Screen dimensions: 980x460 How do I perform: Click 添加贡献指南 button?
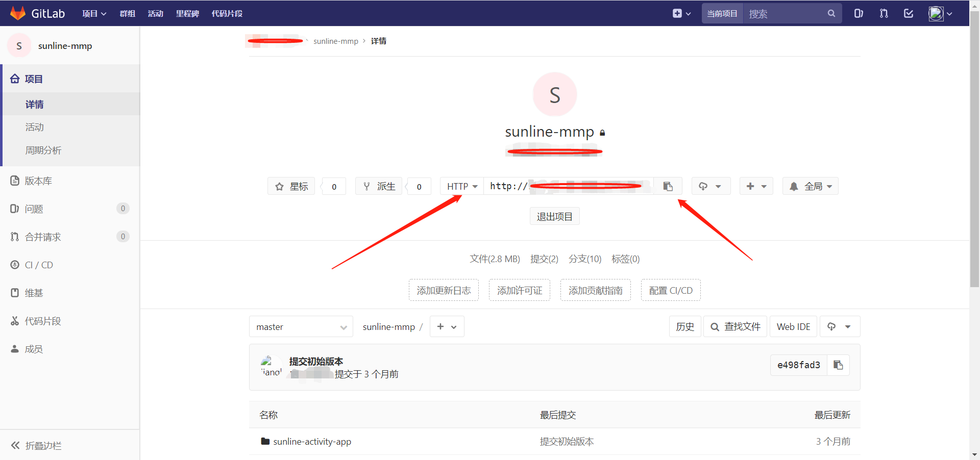(x=596, y=290)
